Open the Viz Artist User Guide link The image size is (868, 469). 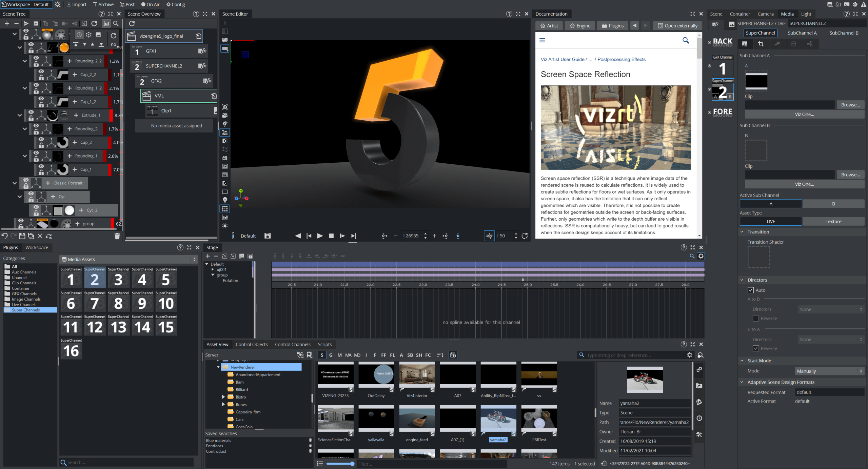pos(563,59)
